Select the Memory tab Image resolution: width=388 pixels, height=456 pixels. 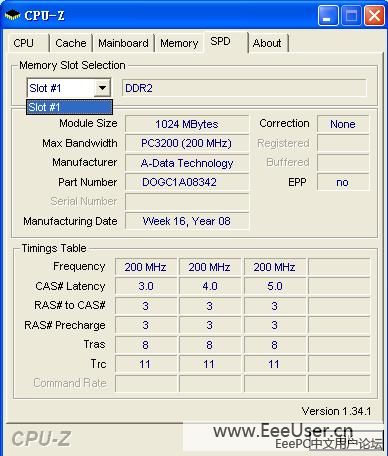179,43
